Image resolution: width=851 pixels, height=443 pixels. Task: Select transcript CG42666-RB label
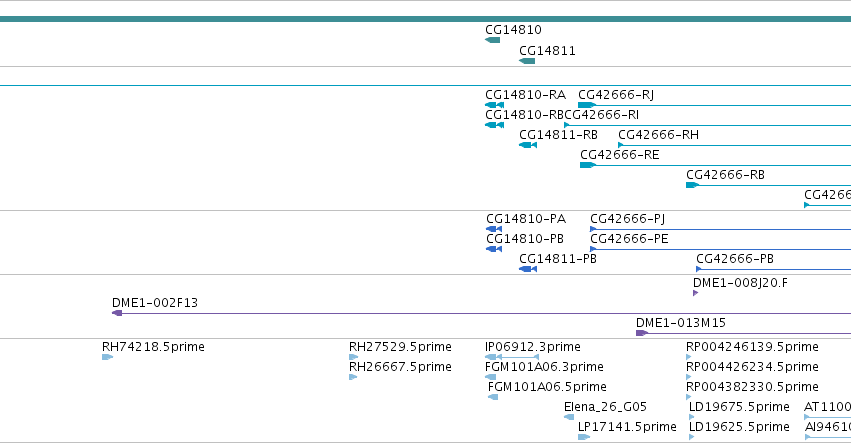coord(725,175)
